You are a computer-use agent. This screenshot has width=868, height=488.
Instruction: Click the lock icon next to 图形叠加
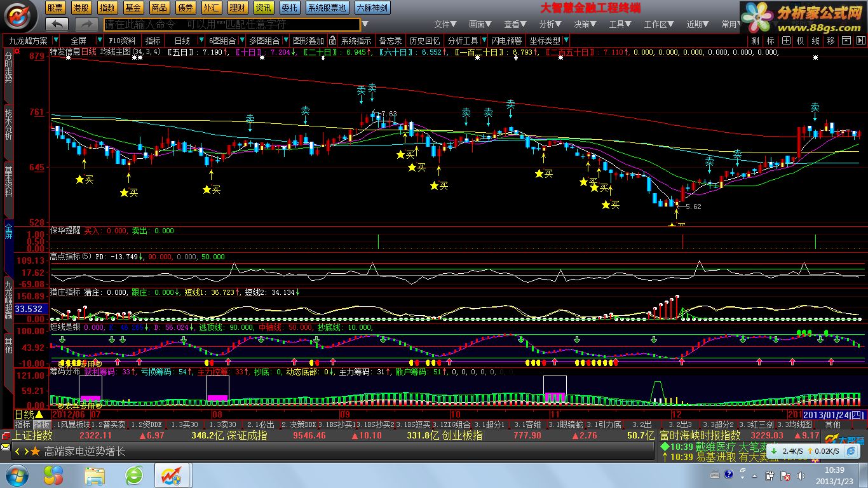pos(332,41)
